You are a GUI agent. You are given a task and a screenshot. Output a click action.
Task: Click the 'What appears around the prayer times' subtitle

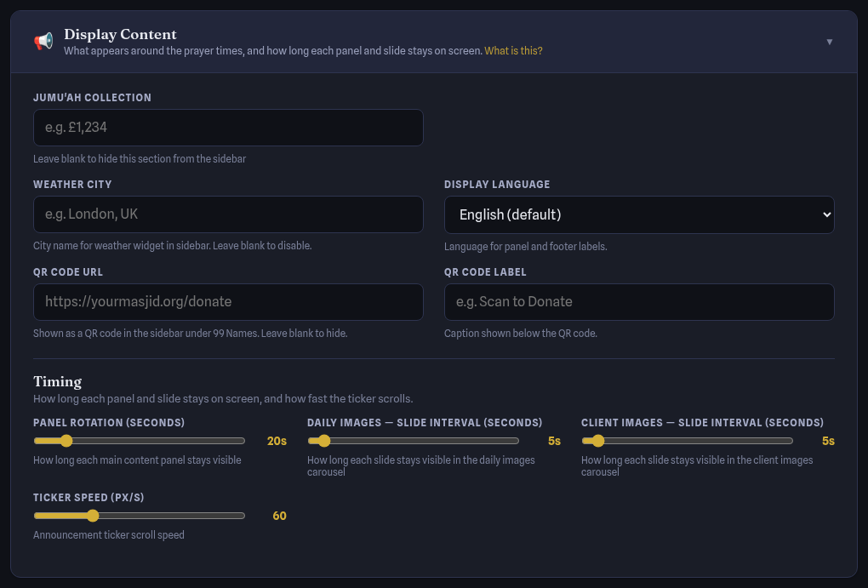[273, 51]
